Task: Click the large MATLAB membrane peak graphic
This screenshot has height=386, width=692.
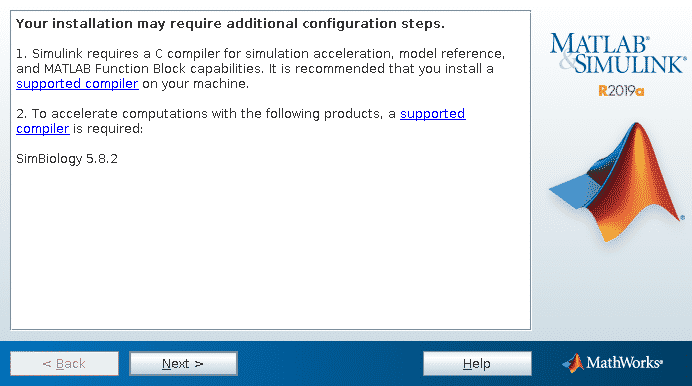Action: pos(617,182)
